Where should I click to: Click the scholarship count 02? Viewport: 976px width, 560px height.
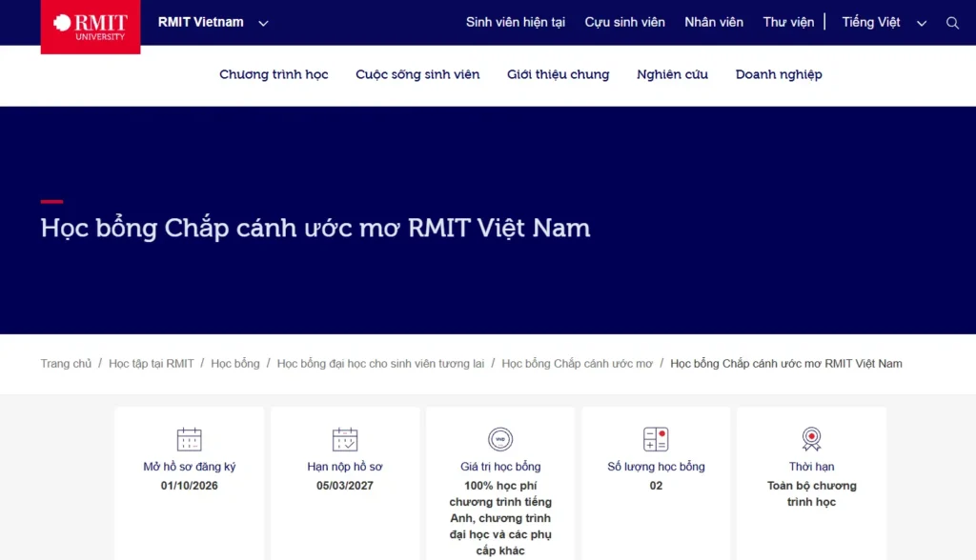click(656, 486)
